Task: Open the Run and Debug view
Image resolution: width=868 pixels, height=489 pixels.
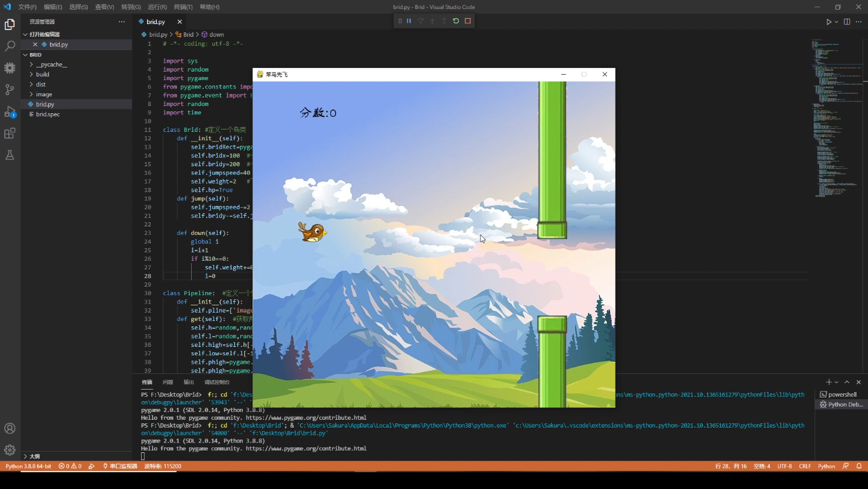Action: [x=10, y=111]
